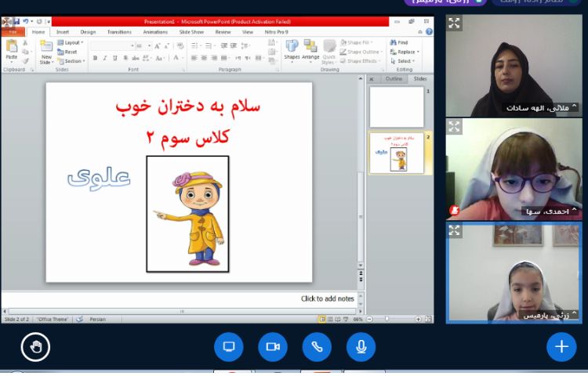Click the notes area to add notes

pos(180,299)
